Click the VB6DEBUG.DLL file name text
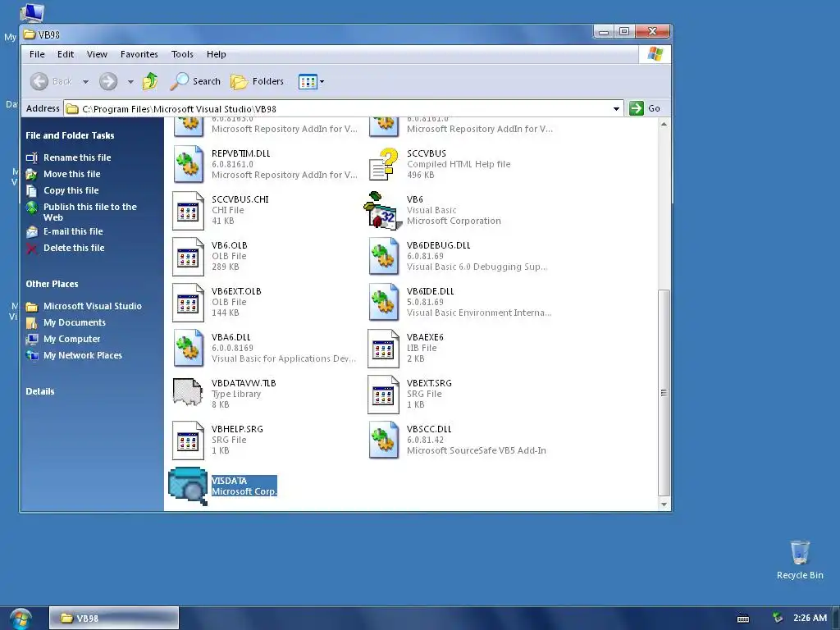840x630 pixels. pos(438,245)
